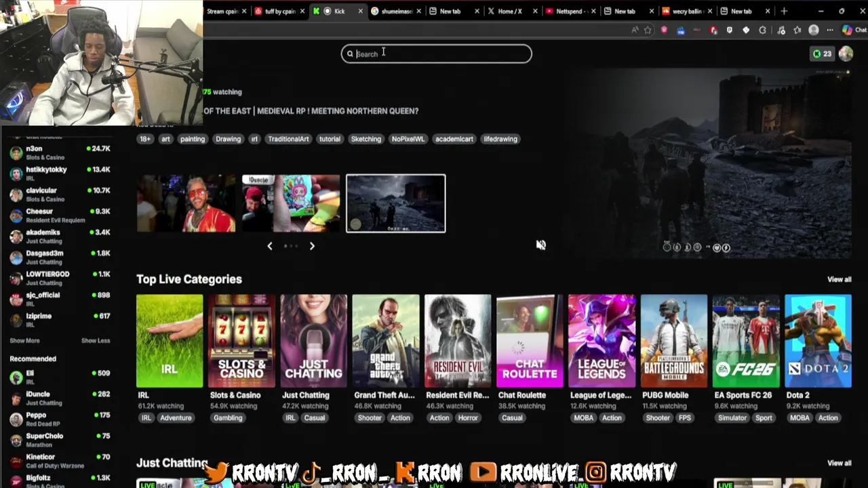This screenshot has height=488, width=868.
Task: Open sjc_official's avatar in sidebar
Action: click(x=16, y=300)
